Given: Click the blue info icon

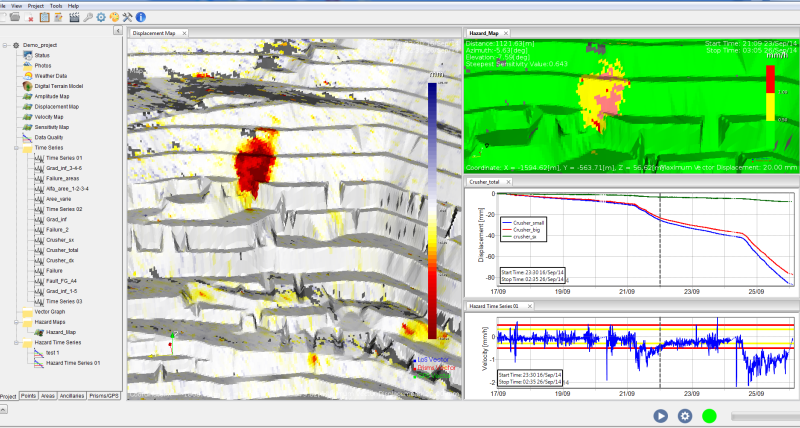Looking at the screenshot, I should click(141, 18).
